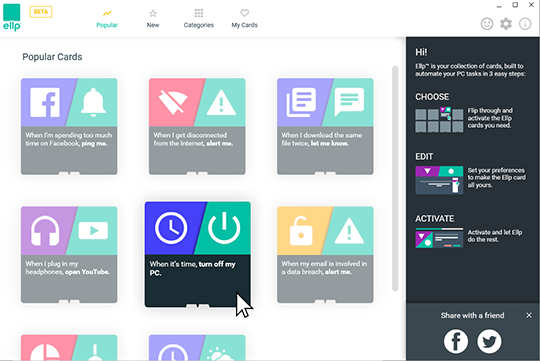Share via the Twitter bird icon
This screenshot has width=540, height=361.
(489, 341)
